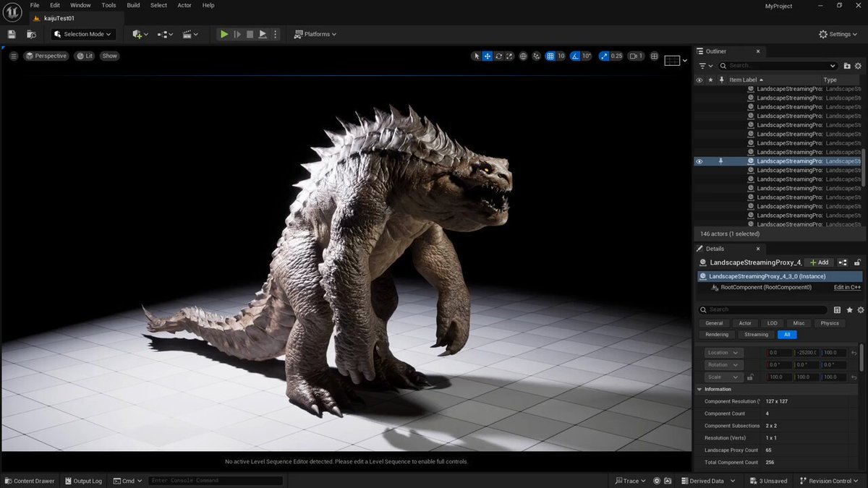Toggle rotation angle snapping

pyautogui.click(x=575, y=56)
